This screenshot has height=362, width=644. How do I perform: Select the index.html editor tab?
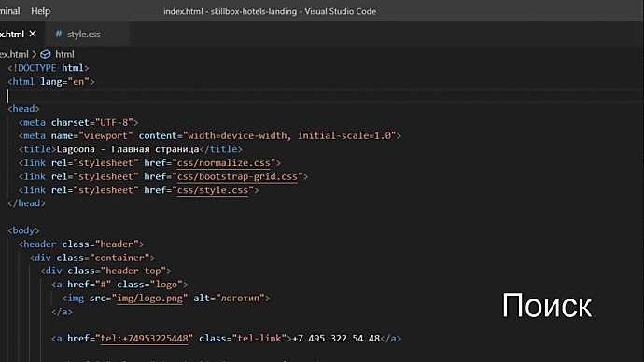point(12,35)
